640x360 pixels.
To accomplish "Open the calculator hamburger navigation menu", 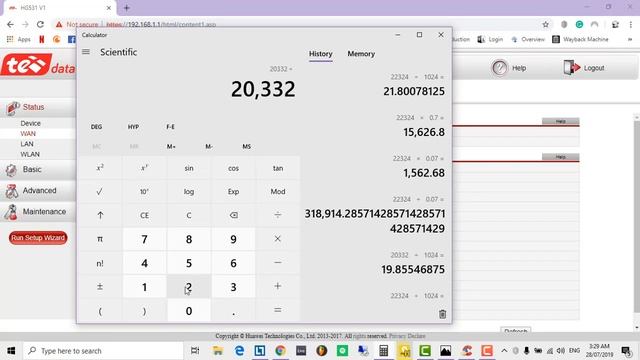I will [x=86, y=52].
